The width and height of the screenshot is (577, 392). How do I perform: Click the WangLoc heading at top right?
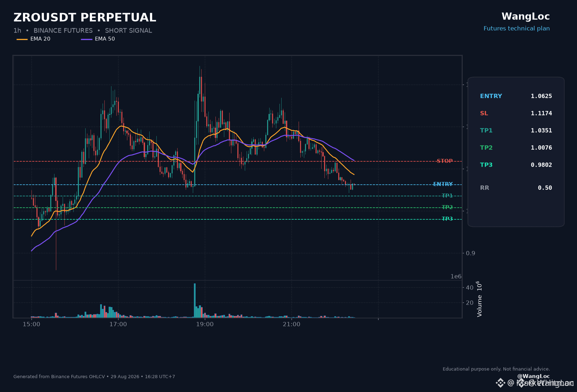pos(525,17)
